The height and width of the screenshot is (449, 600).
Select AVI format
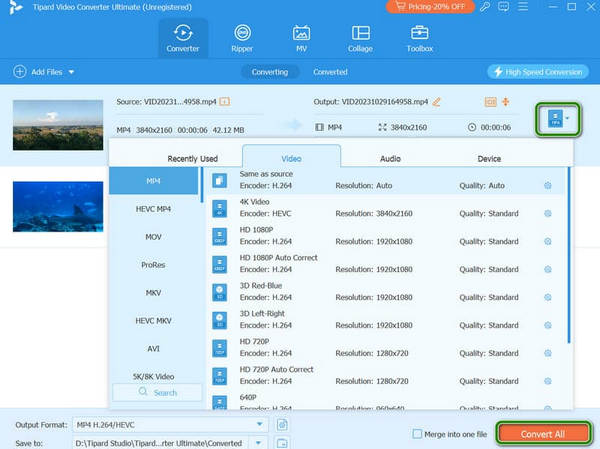pyautogui.click(x=153, y=348)
